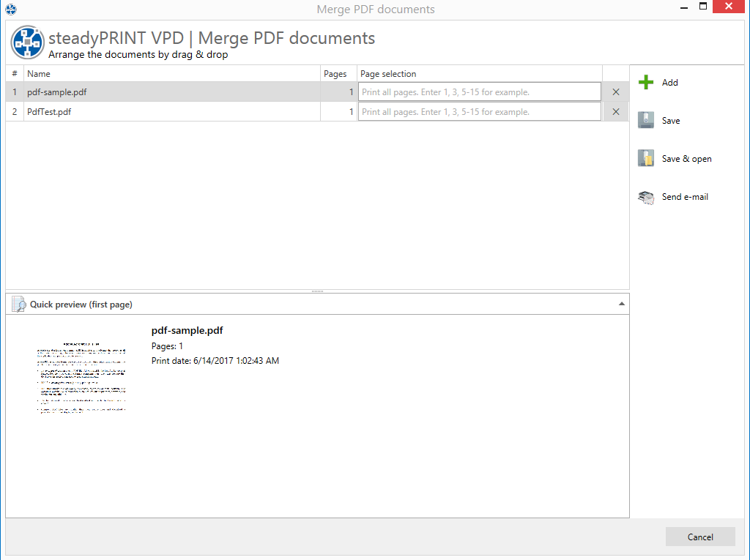Click the 'Pages: 1' preview text
Viewport: 750px width, 560px height.
167,346
